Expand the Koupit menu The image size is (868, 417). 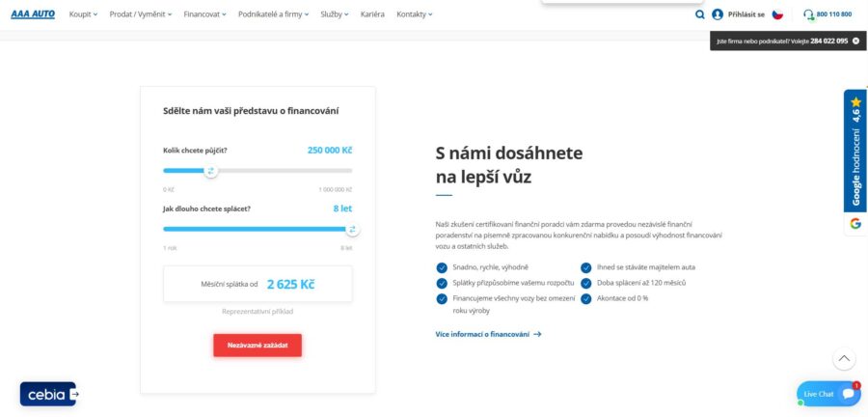coord(83,14)
